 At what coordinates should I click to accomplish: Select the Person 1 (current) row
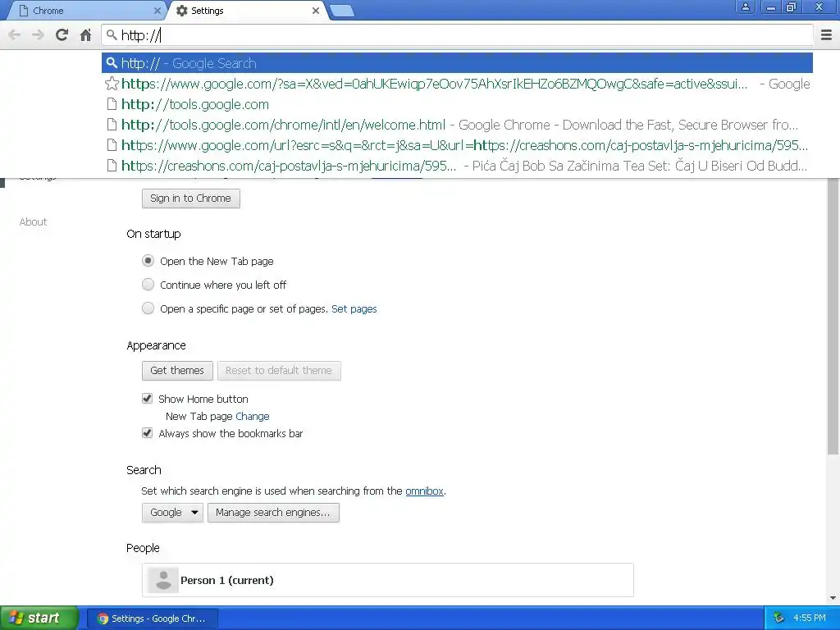pyautogui.click(x=388, y=580)
